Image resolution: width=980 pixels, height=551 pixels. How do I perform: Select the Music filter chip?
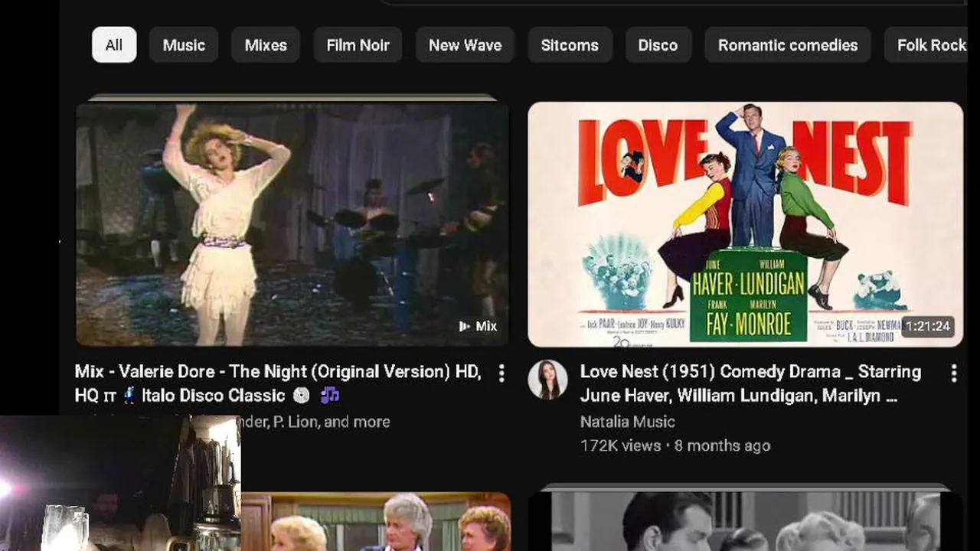point(184,45)
